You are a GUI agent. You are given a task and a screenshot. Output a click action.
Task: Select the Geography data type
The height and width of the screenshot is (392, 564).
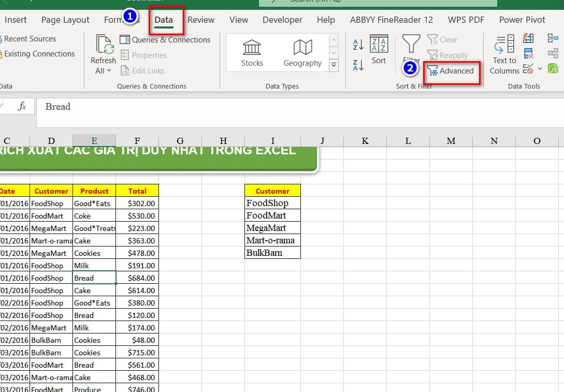point(302,53)
